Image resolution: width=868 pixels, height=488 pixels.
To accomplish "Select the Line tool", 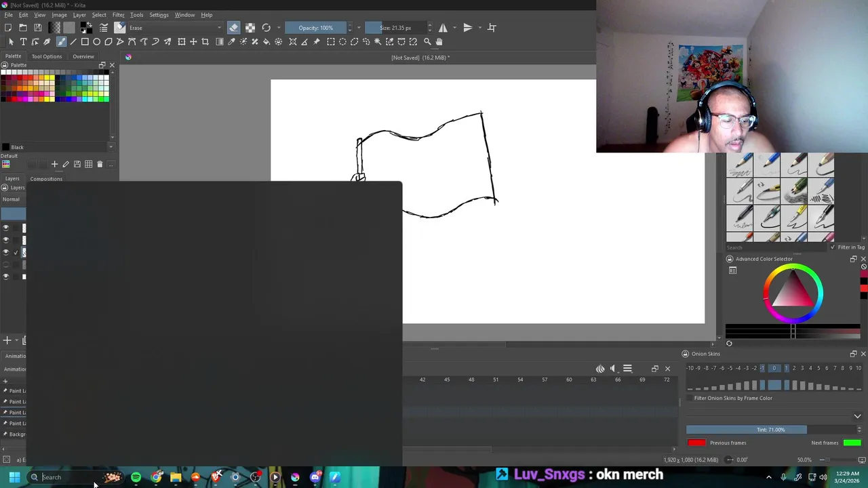I will tap(73, 42).
